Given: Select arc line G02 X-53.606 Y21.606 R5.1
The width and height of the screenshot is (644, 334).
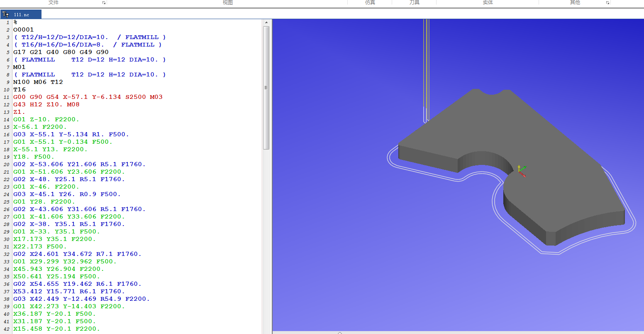Looking at the screenshot, I should pos(80,165).
